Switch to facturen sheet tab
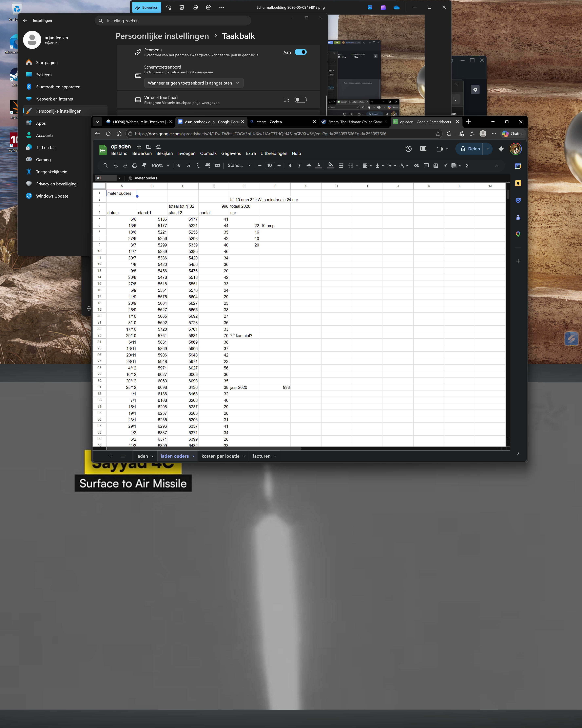This screenshot has width=582, height=728. coord(261,456)
